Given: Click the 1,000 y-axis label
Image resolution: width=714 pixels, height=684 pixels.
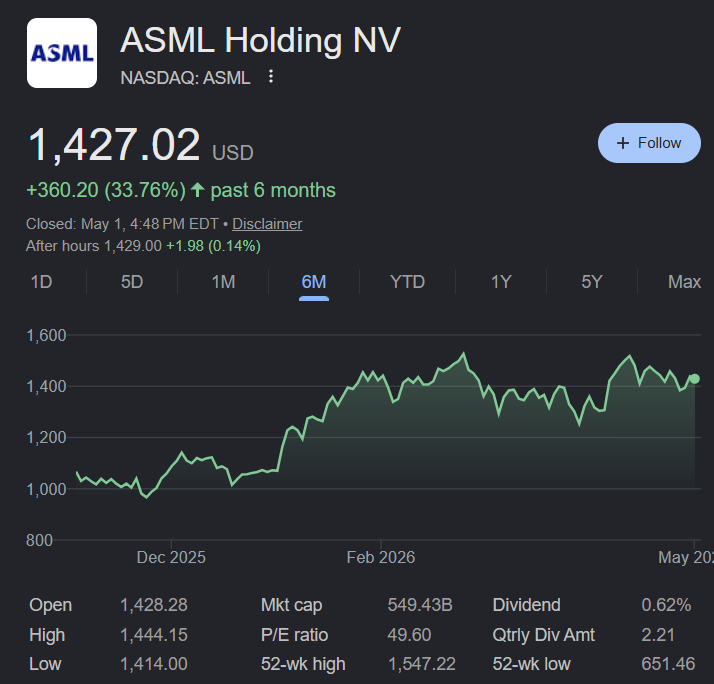Looking at the screenshot, I should [46, 490].
